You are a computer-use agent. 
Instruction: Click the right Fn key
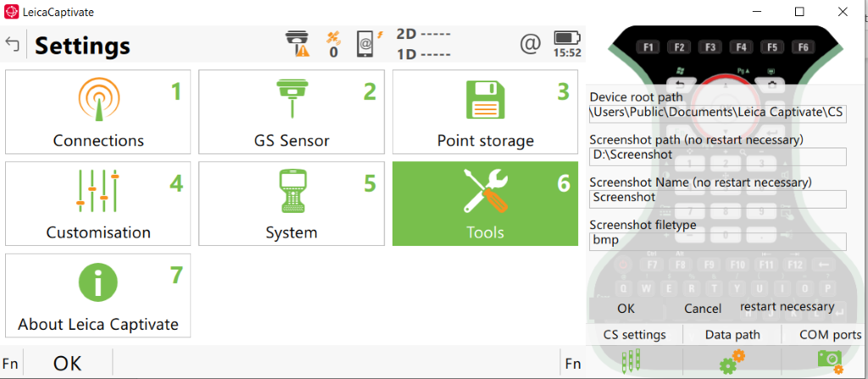573,364
